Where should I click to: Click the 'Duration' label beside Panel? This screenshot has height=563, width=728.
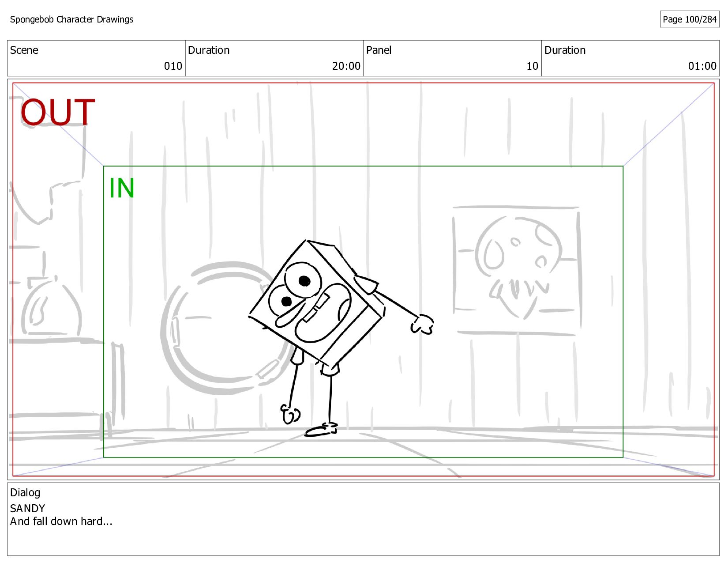pyautogui.click(x=565, y=50)
